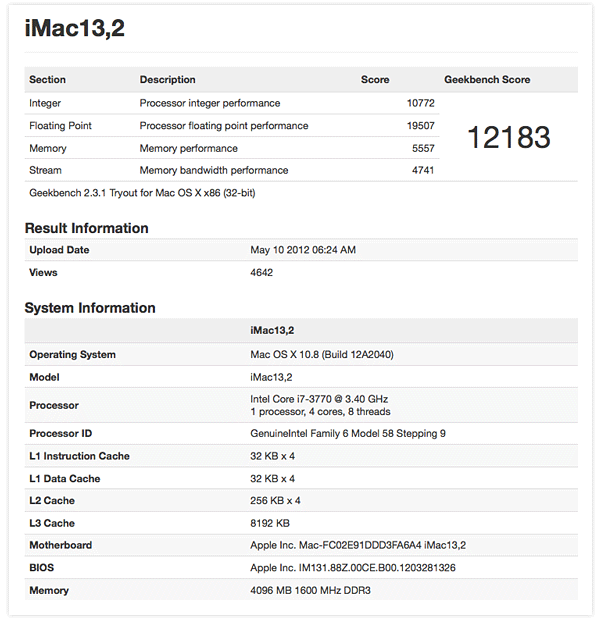Select 'GenuineIntel Family 6 Model 58 Stepping 9'

point(348,434)
